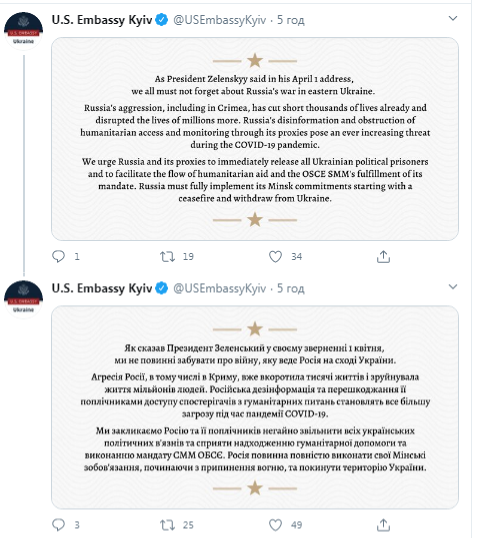Expand the second tweet's options chevron

[453, 286]
